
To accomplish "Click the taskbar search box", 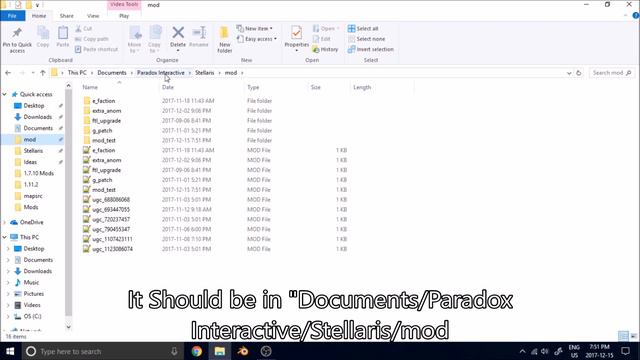I will point(101,351).
